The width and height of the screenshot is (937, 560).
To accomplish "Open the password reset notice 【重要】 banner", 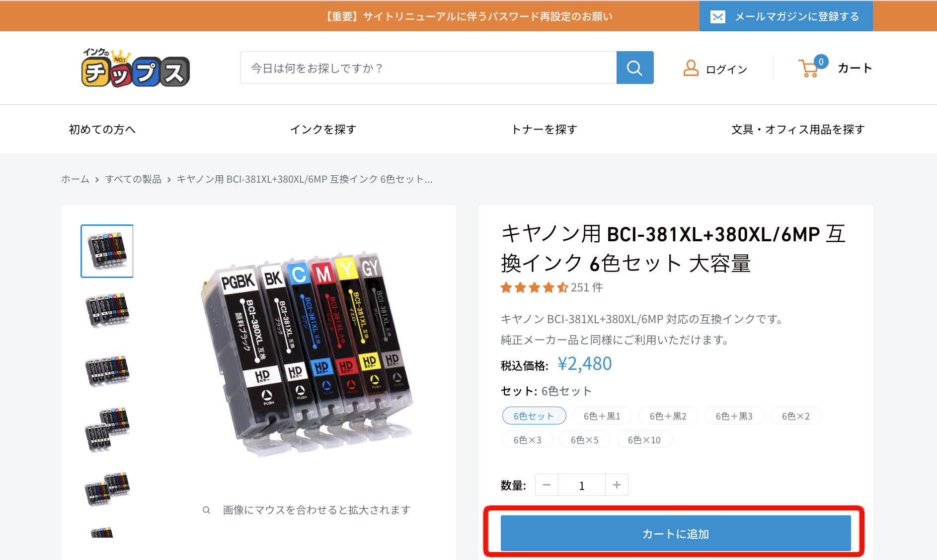I will coord(468,16).
